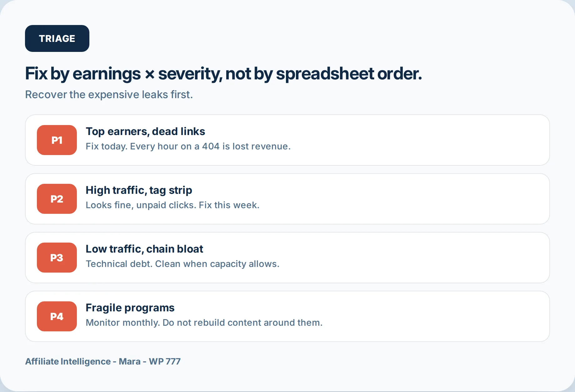
Task: Click 'Monitor monthly' description text
Action: pyautogui.click(x=204, y=323)
